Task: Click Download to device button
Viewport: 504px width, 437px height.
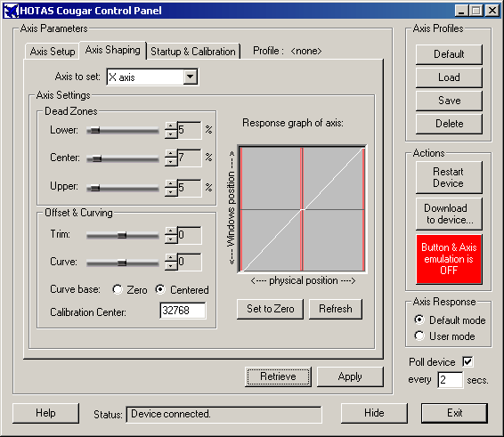Action: [449, 214]
